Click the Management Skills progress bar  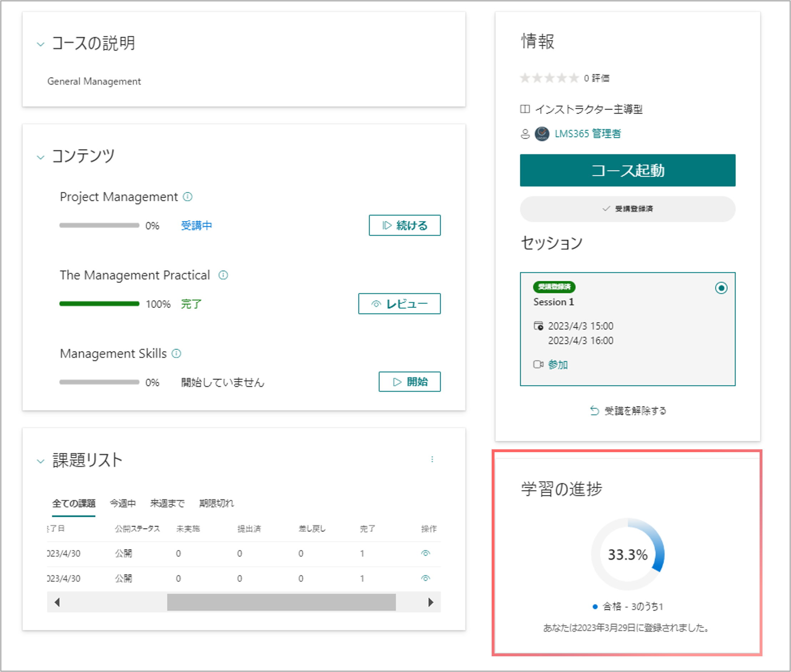(x=99, y=382)
